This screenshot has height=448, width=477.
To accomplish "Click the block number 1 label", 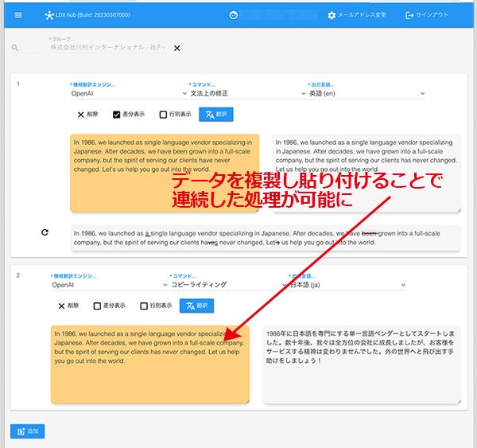I will pos(18,84).
